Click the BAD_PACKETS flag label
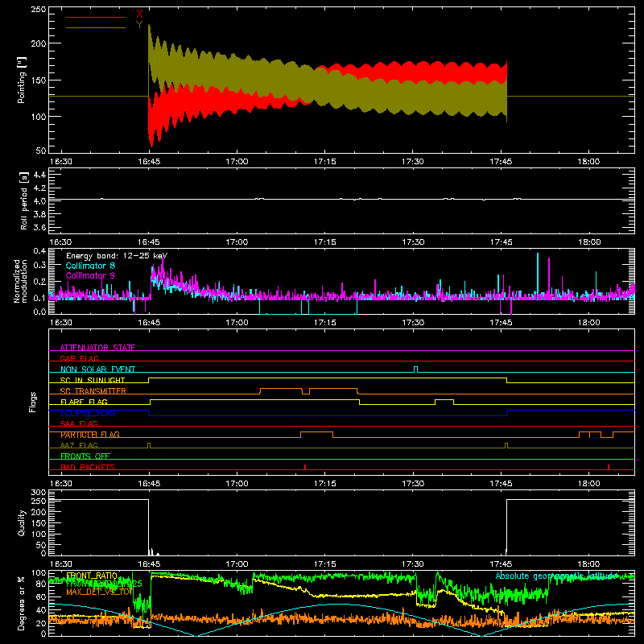 88,467
